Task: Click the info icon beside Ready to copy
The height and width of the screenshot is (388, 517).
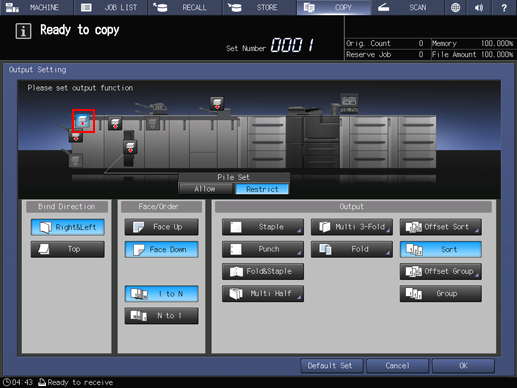Action: click(23, 31)
